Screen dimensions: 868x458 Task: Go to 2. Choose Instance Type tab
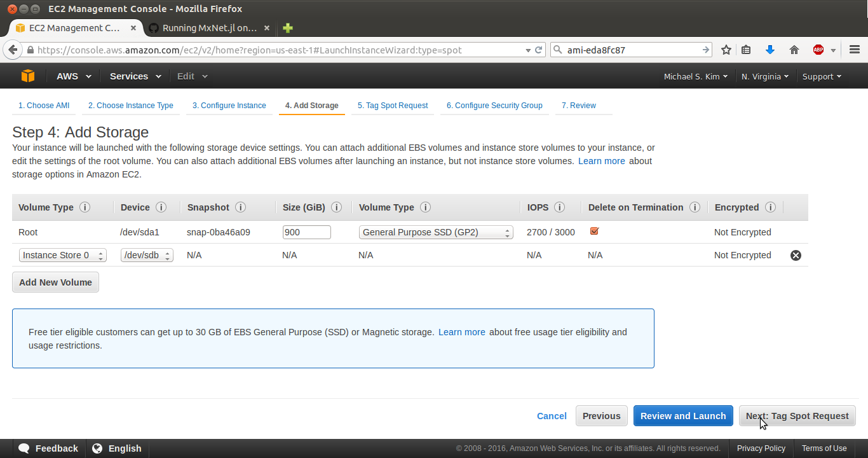(131, 106)
